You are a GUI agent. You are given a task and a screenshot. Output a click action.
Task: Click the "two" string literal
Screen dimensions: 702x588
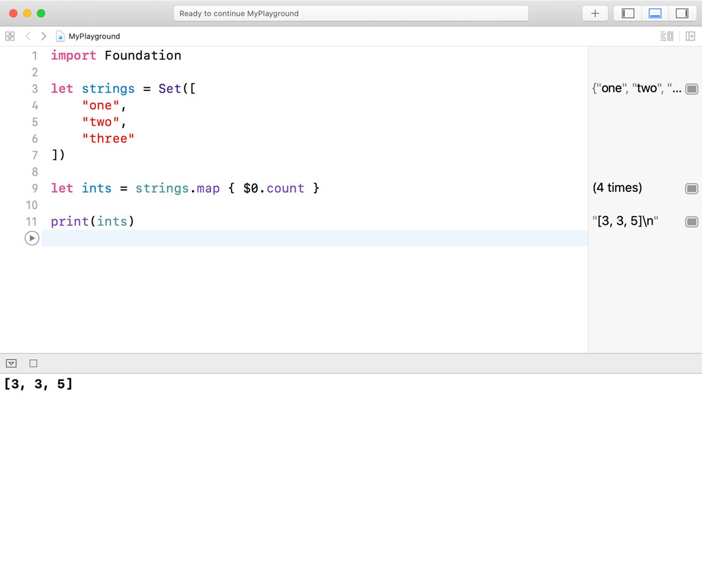pyautogui.click(x=101, y=122)
